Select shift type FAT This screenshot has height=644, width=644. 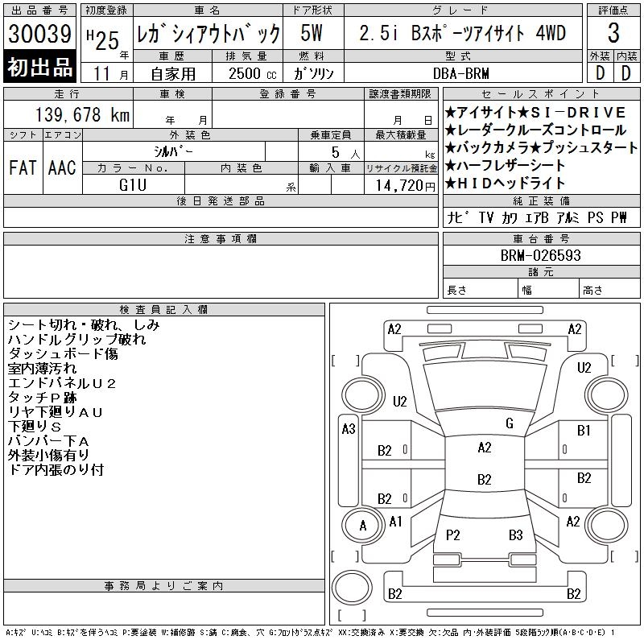pos(23,167)
